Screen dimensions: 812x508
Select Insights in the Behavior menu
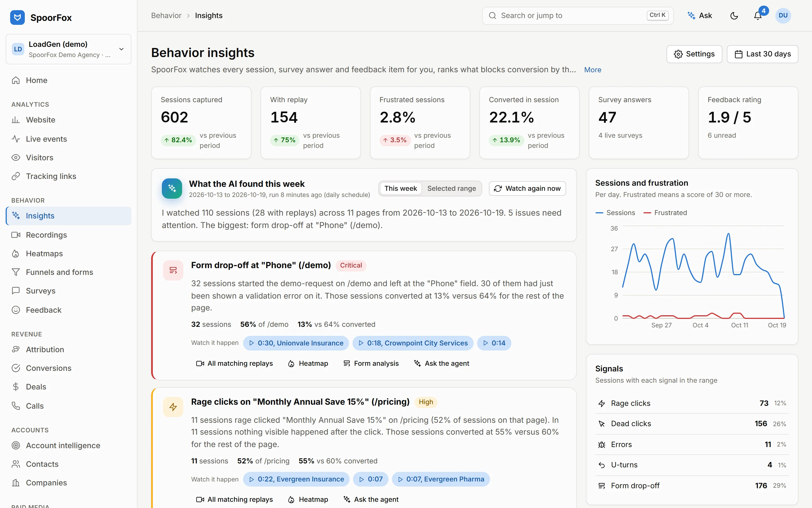[x=69, y=216]
